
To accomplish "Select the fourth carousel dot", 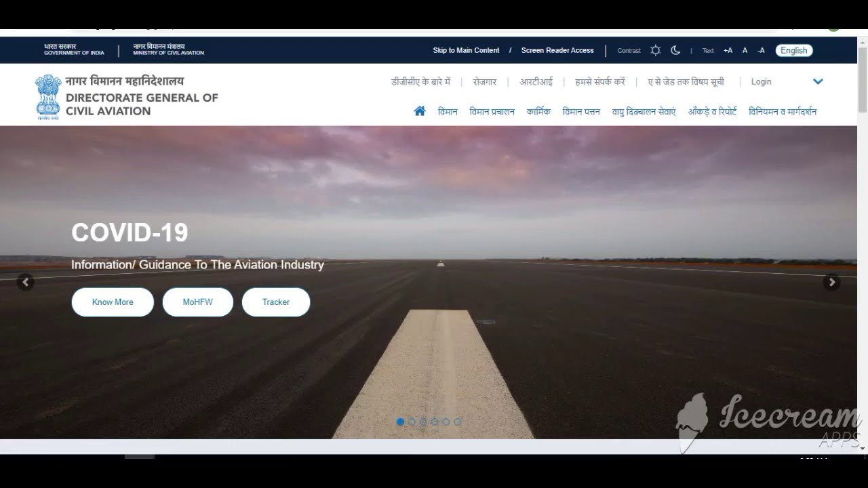I will (435, 422).
